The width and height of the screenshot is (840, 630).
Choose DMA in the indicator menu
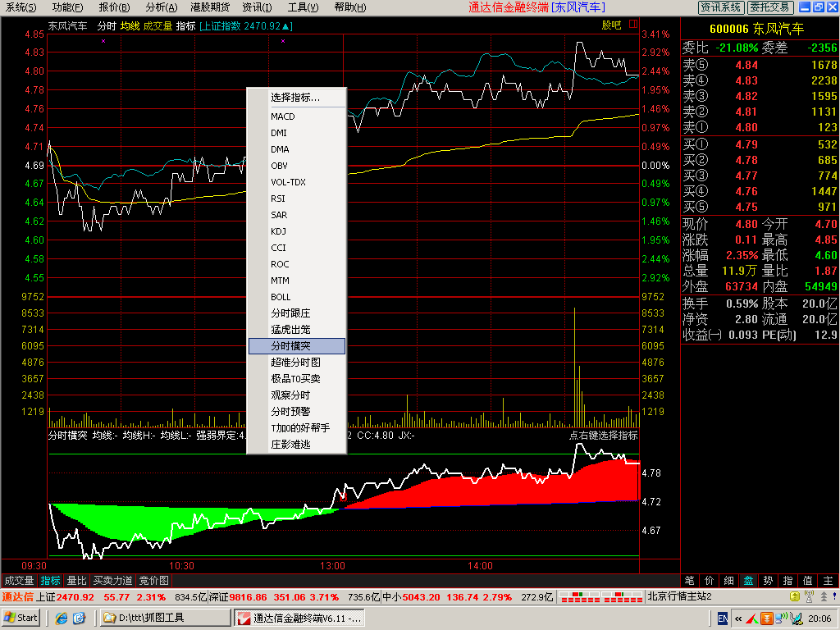[x=296, y=149]
